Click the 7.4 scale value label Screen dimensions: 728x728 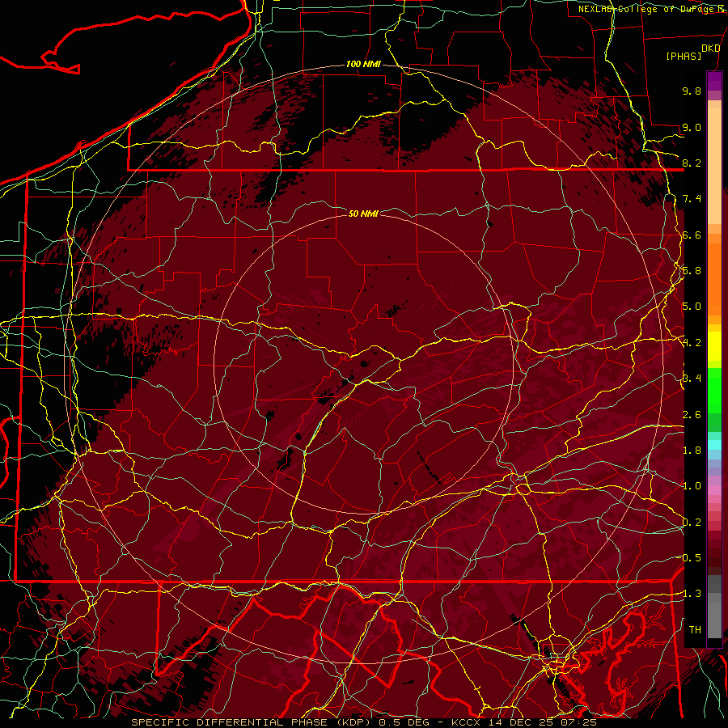point(692,199)
